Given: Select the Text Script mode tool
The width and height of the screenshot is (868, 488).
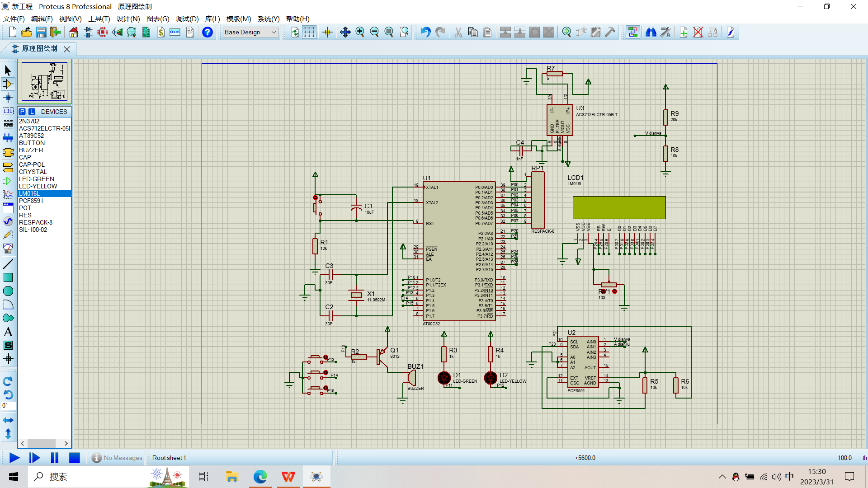Looking at the screenshot, I should (x=8, y=125).
